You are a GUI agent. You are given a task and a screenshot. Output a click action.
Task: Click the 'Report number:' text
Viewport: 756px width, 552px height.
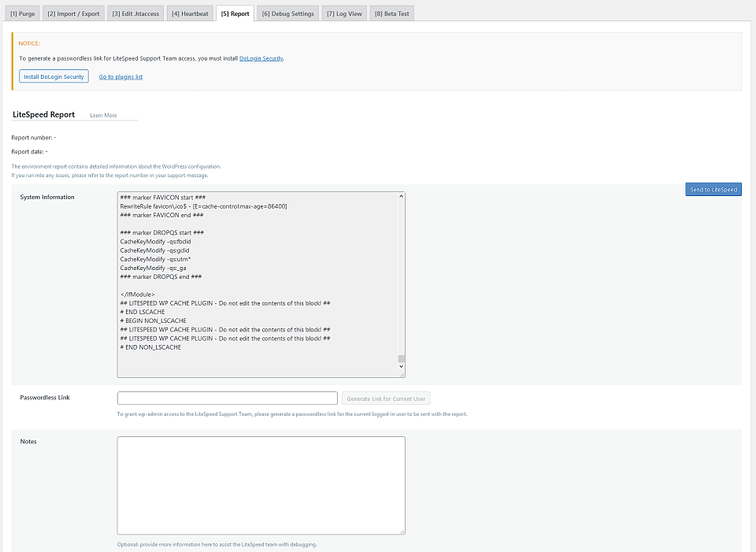31,137
